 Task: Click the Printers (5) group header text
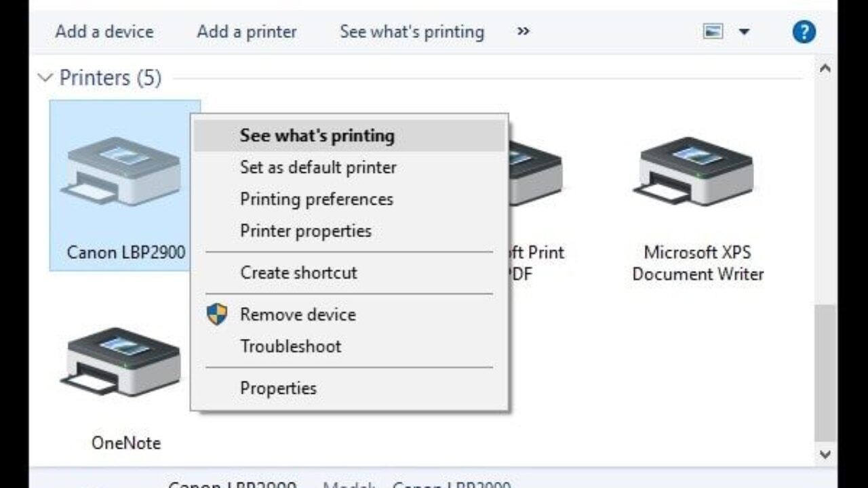pyautogui.click(x=111, y=78)
